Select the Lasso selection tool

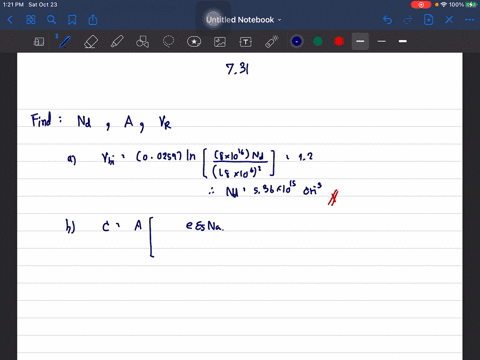168,42
